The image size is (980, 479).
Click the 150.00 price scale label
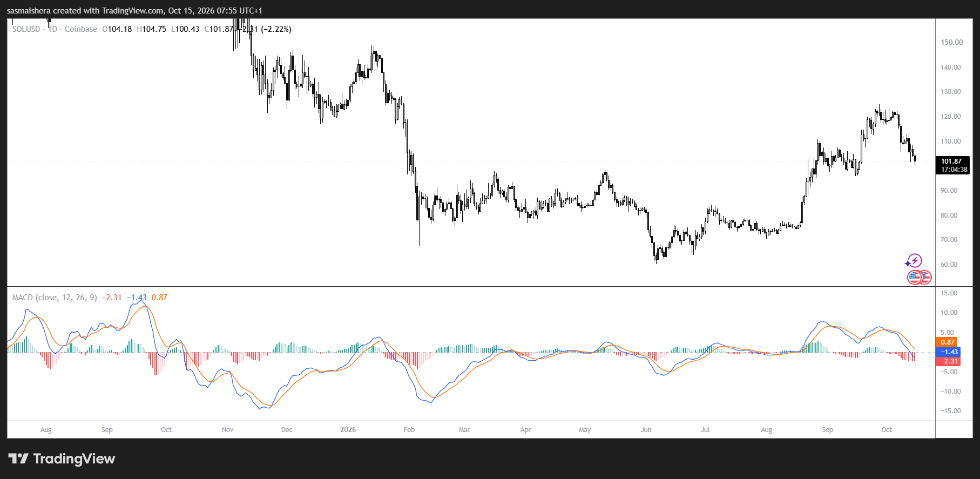[952, 42]
